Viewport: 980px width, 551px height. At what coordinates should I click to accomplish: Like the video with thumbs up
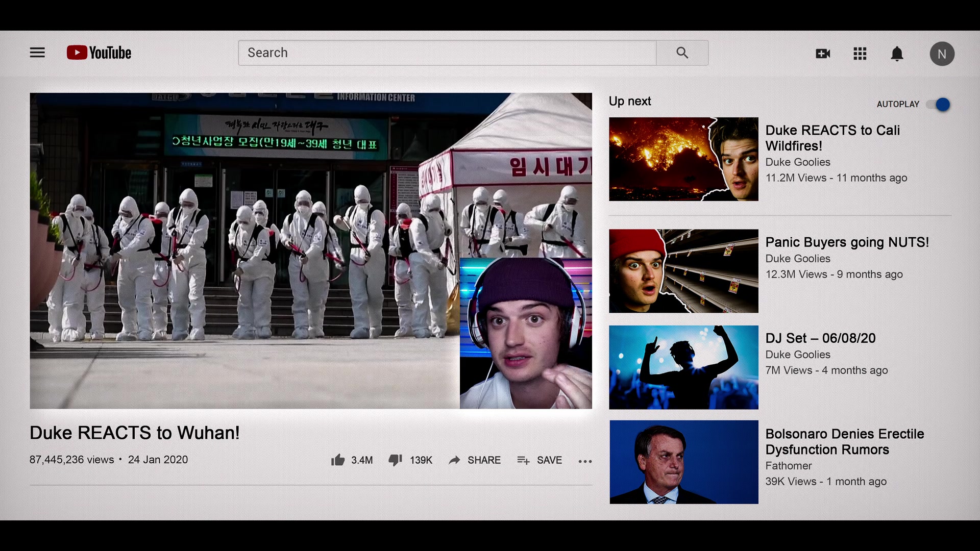pyautogui.click(x=338, y=460)
